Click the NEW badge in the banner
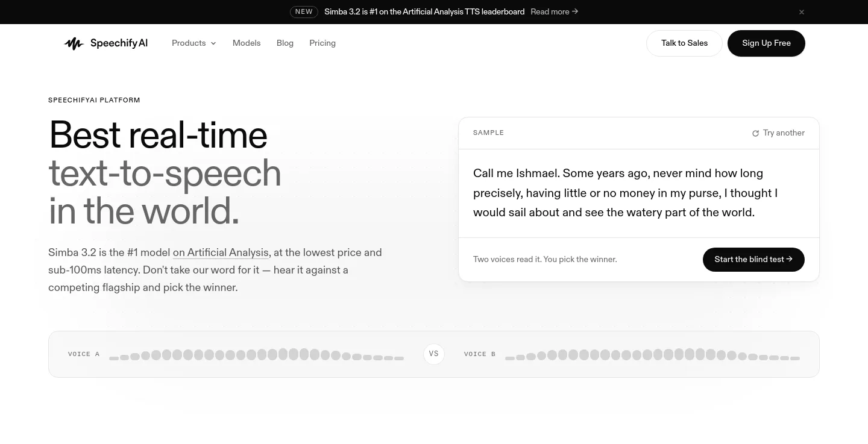Screen dimensions: 868x444 point(304,11)
